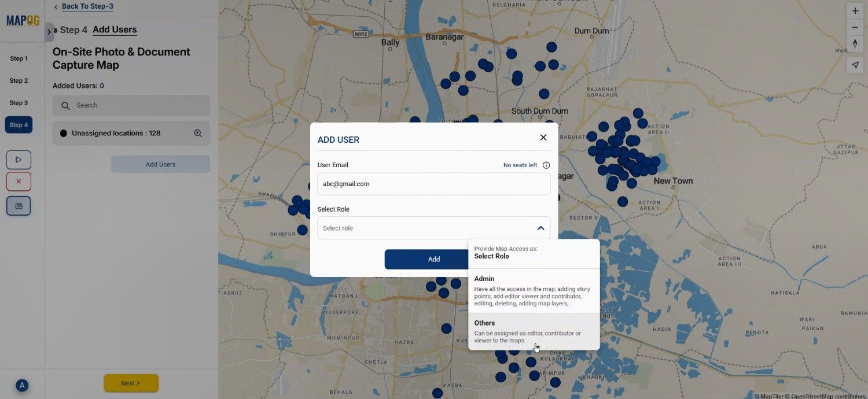The width and height of the screenshot is (868, 399).
Task: Reset map compass bearing to north
Action: (855, 45)
